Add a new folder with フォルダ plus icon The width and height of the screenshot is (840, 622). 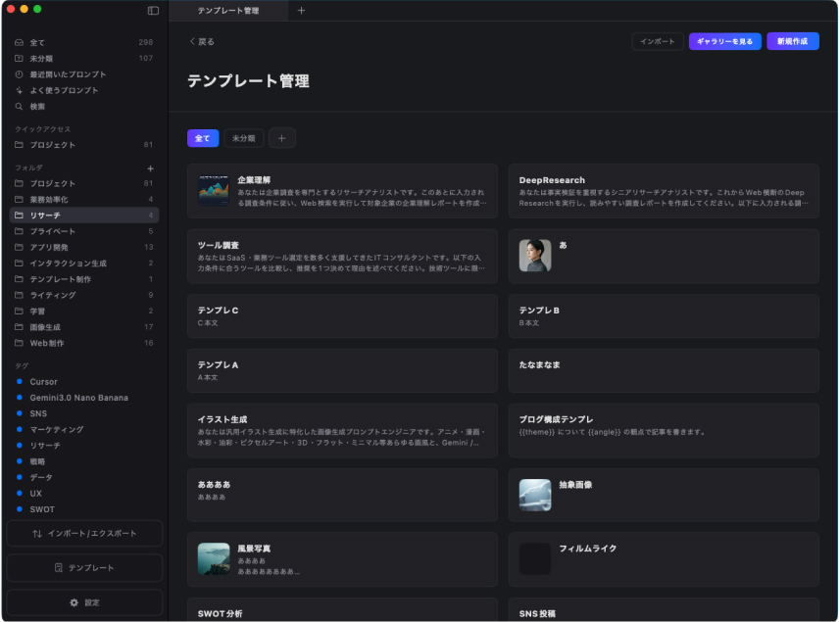[151, 168]
